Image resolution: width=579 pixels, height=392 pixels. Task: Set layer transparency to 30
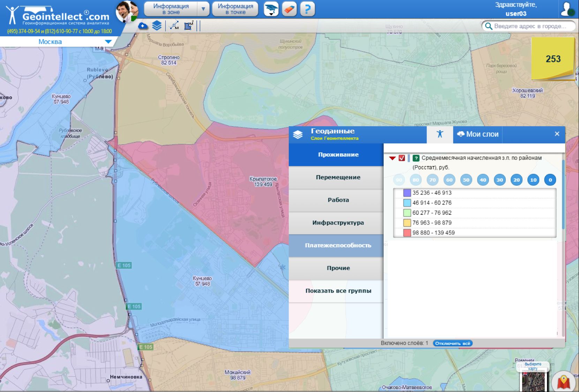tap(500, 180)
